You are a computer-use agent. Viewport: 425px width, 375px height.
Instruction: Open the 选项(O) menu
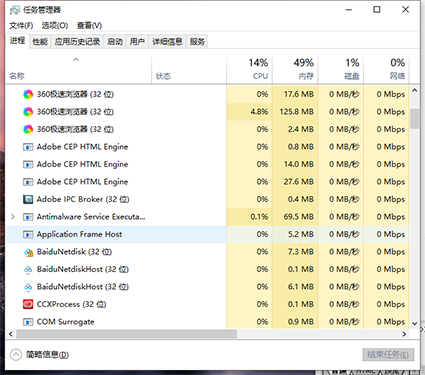[x=55, y=25]
